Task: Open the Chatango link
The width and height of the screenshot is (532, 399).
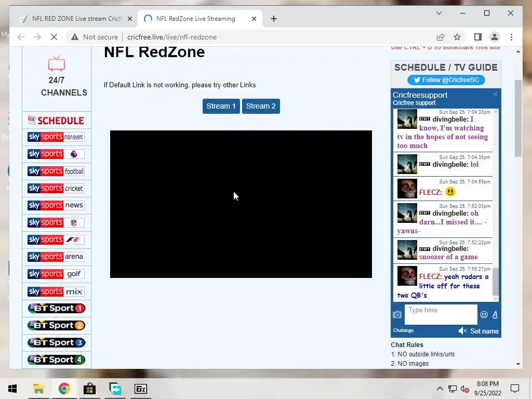Action: tap(403, 330)
